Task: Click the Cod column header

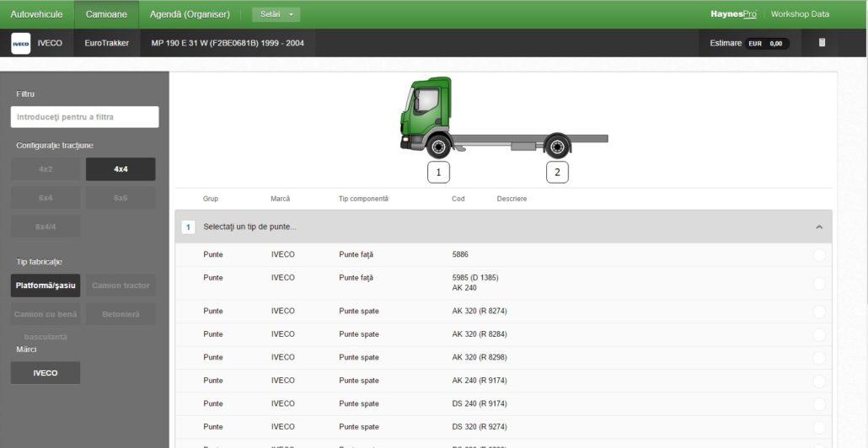Action: [458, 199]
